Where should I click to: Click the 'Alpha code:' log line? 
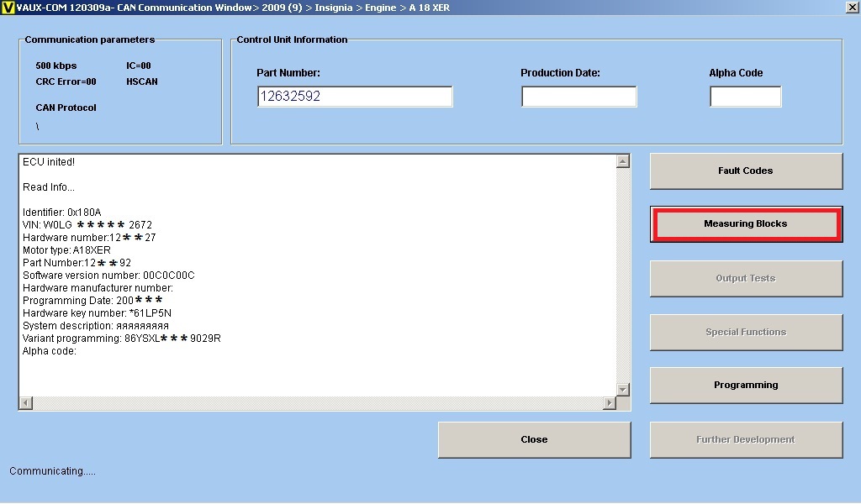[x=50, y=351]
